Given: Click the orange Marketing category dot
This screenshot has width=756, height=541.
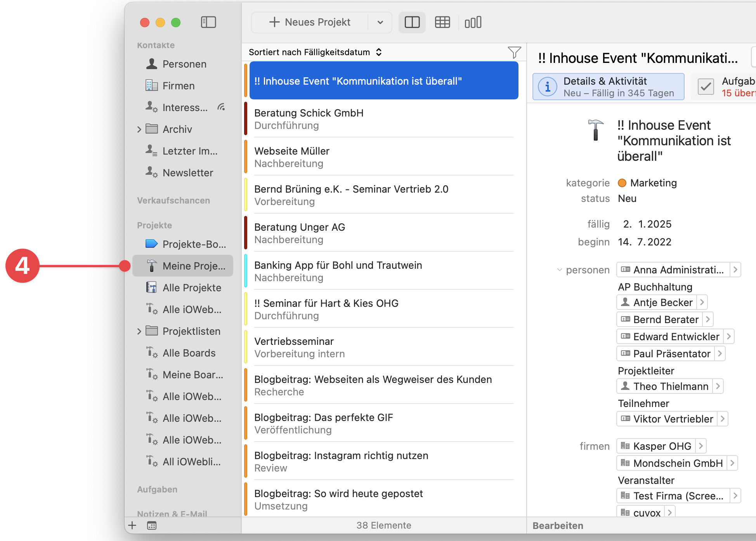Looking at the screenshot, I should pyautogui.click(x=622, y=183).
